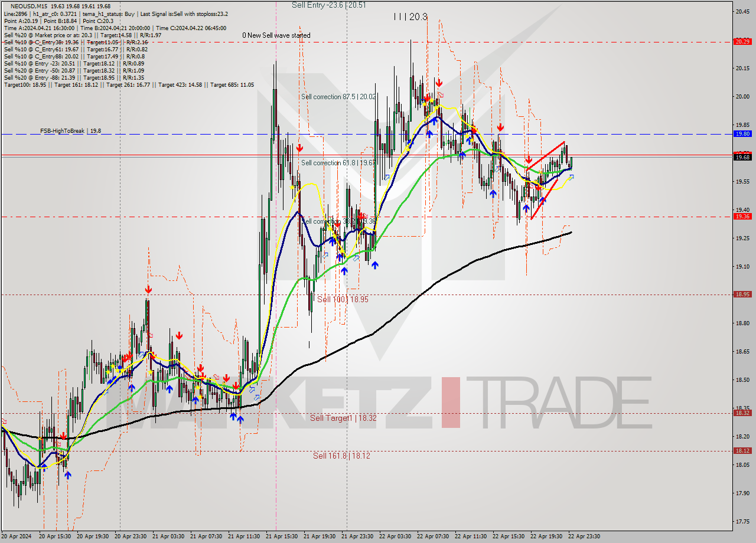This screenshot has width=756, height=543.
Task: Click '21 Apr 03:30' on the time axis
Action: click(x=168, y=537)
